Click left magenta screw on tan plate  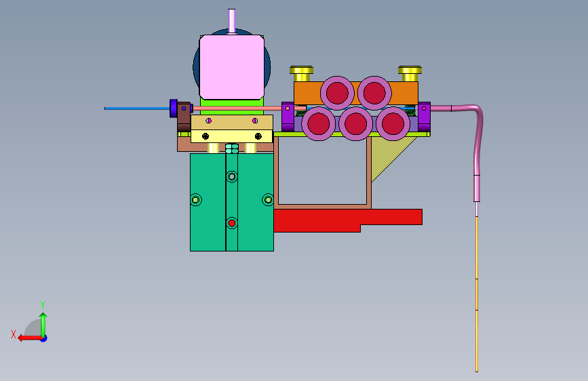pos(209,121)
